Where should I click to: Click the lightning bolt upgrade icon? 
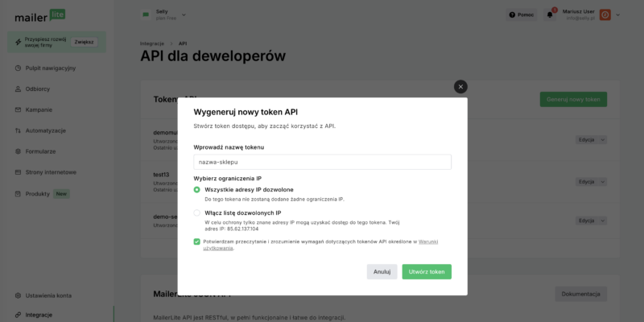coord(18,42)
